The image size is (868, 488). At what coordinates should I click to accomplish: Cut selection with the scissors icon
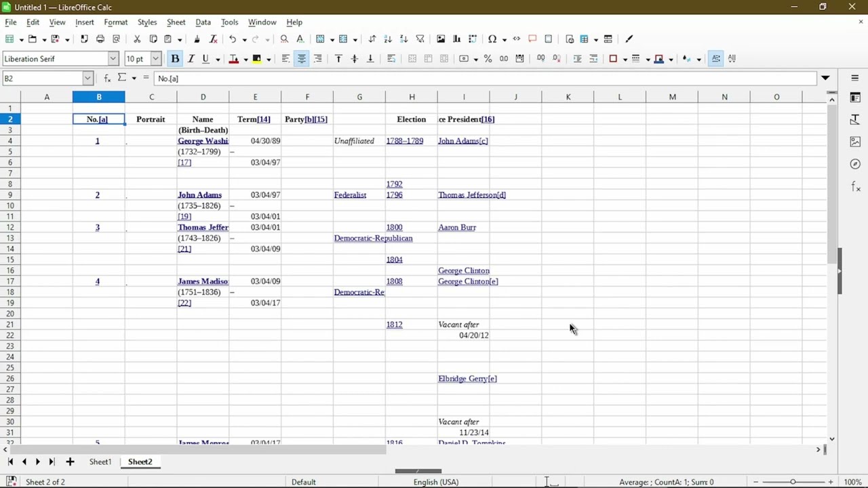point(137,39)
